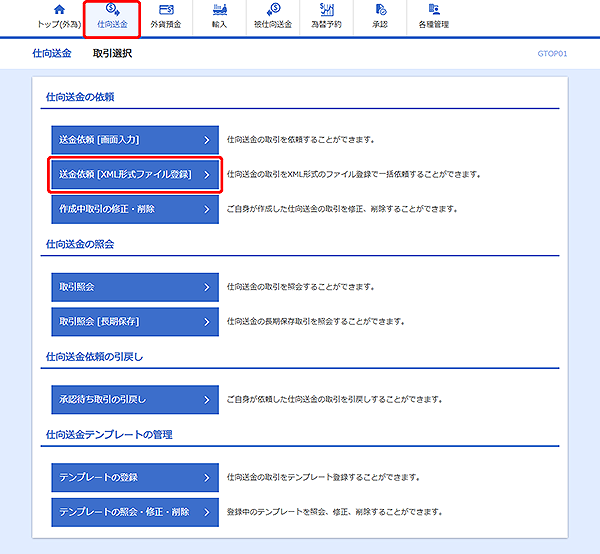600x554 pixels.
Task: Click the 仕向送金テンプレートの管理 section heading
Action: pos(109,435)
